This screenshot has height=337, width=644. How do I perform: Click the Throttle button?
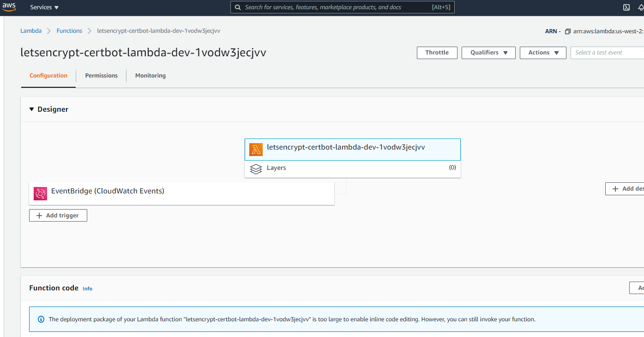point(437,53)
